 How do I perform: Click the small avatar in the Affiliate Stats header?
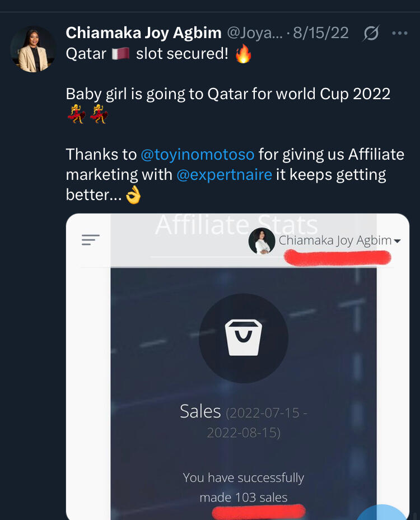(x=262, y=242)
